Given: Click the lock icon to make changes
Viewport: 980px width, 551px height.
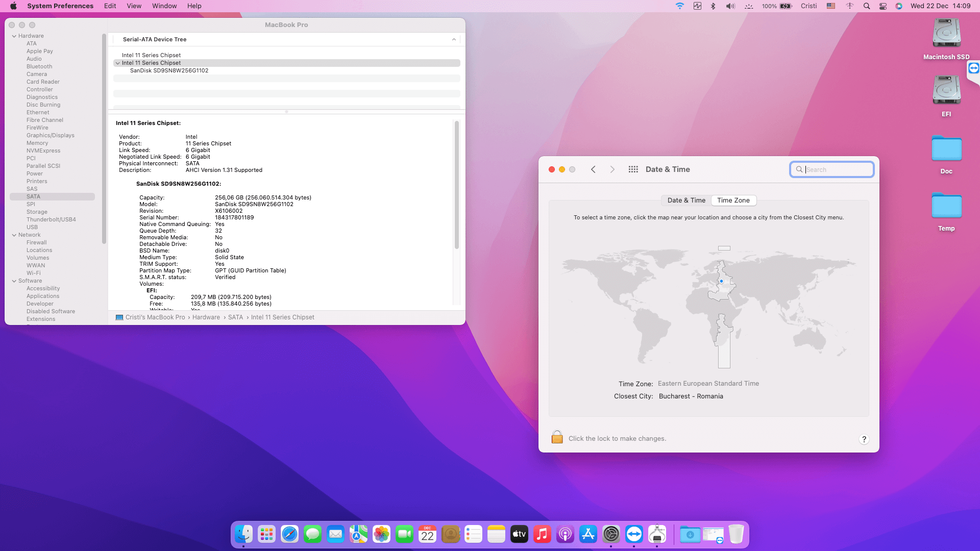Looking at the screenshot, I should (x=557, y=437).
